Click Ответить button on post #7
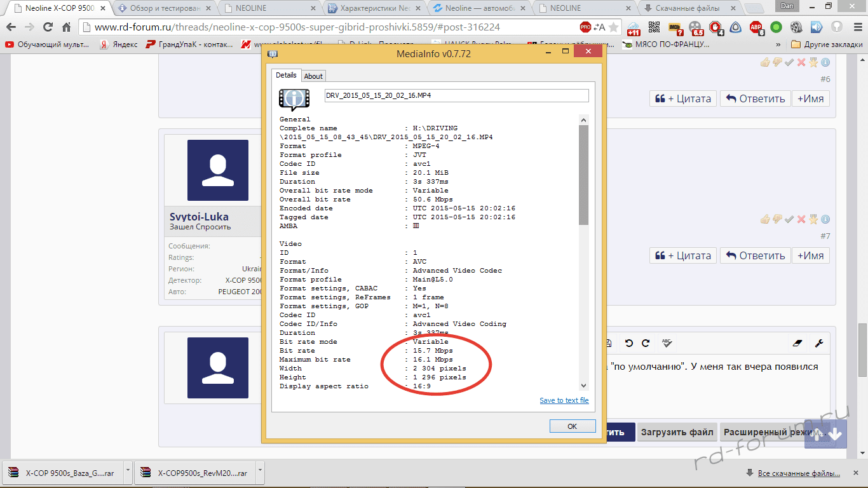The height and width of the screenshot is (488, 868). [x=756, y=255]
